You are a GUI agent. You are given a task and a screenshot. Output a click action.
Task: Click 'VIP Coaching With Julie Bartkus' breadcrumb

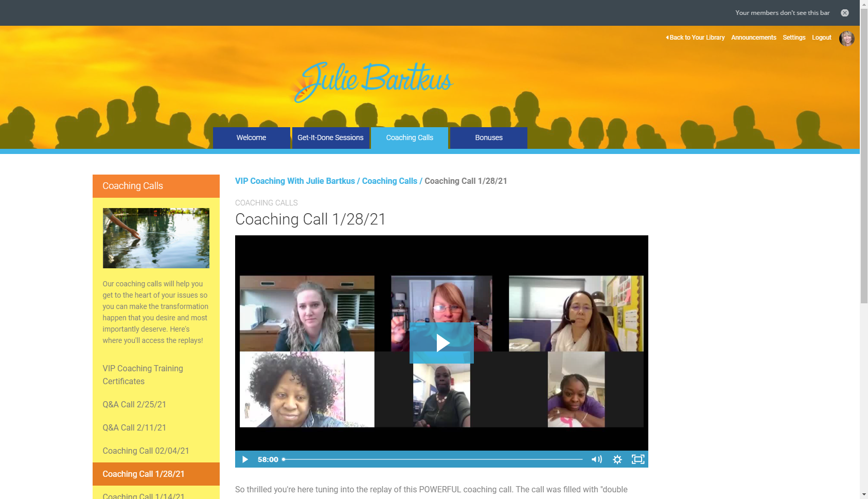point(295,181)
